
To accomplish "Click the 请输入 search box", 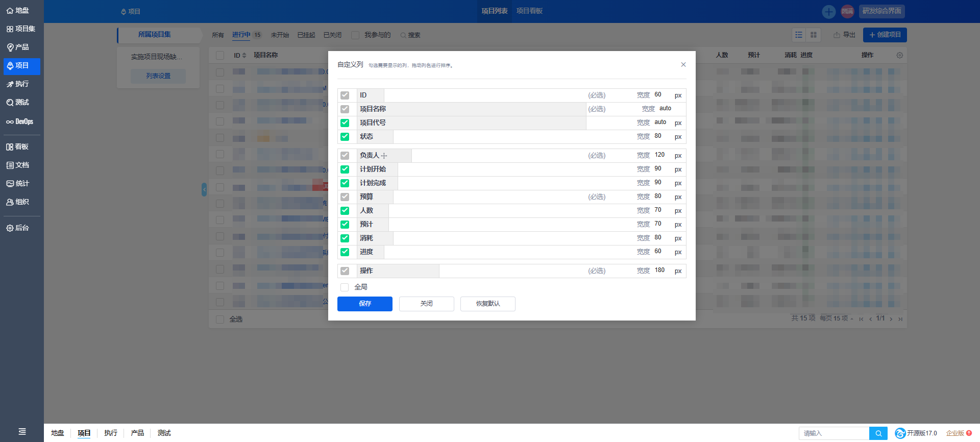I will (834, 433).
